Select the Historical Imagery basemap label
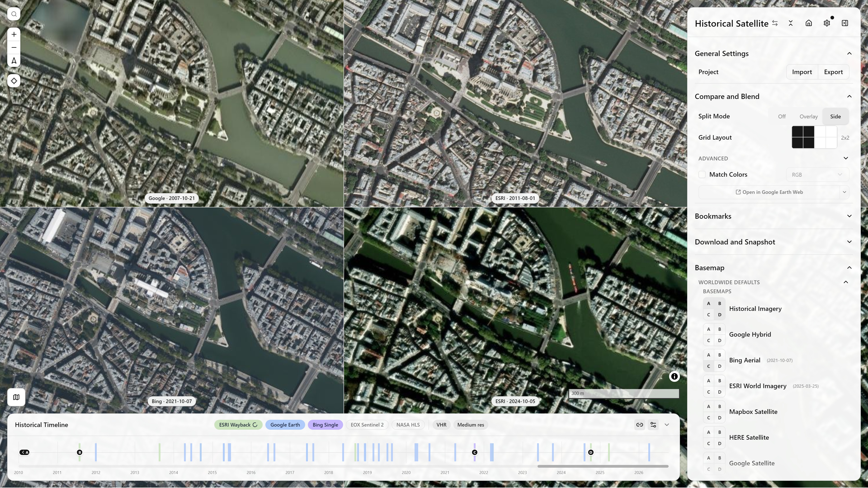 point(755,309)
